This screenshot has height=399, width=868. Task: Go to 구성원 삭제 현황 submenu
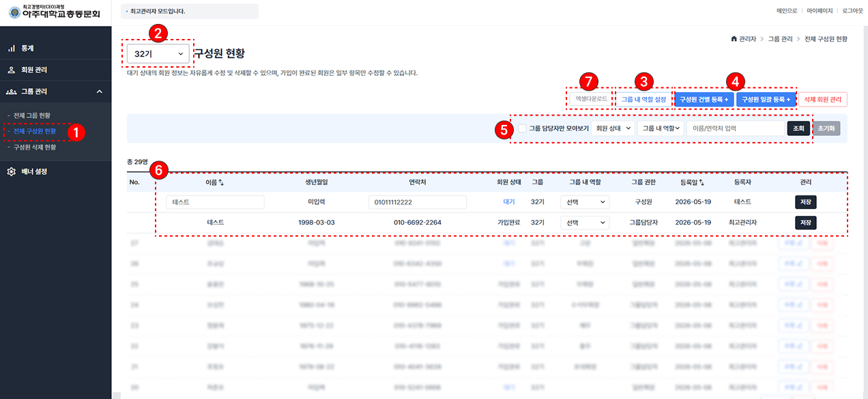[x=35, y=147]
